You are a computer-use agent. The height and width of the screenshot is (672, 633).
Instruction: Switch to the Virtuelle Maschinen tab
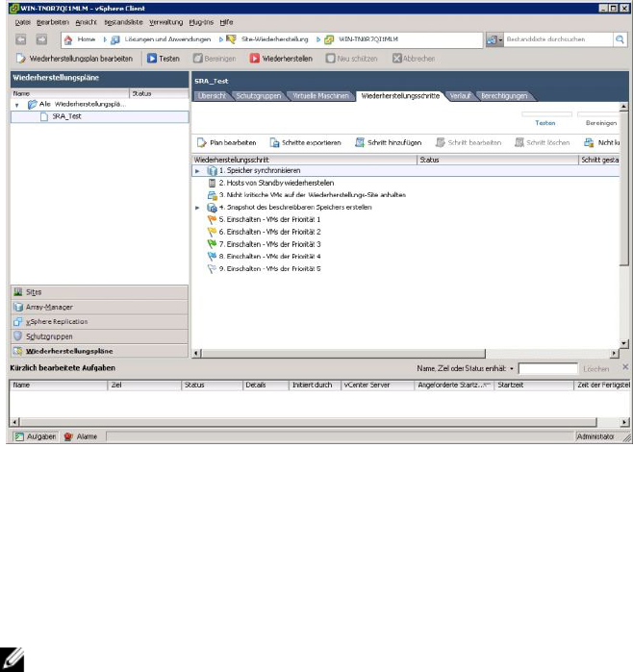point(320,96)
